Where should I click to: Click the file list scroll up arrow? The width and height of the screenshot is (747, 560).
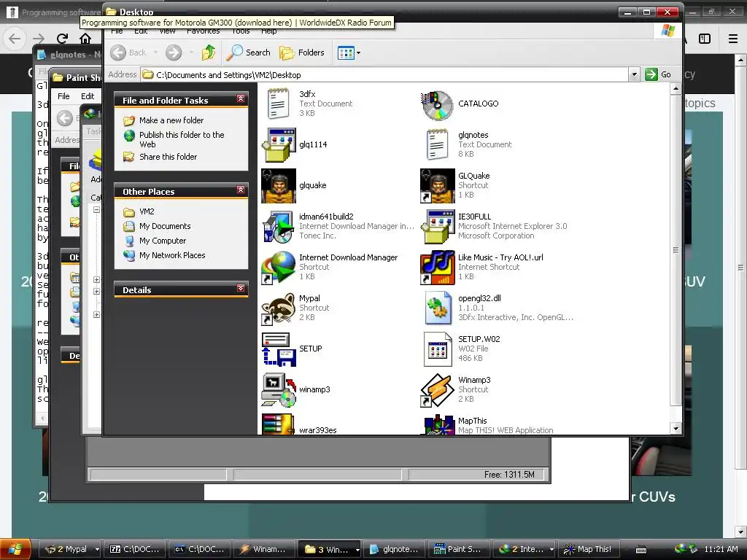676,88
